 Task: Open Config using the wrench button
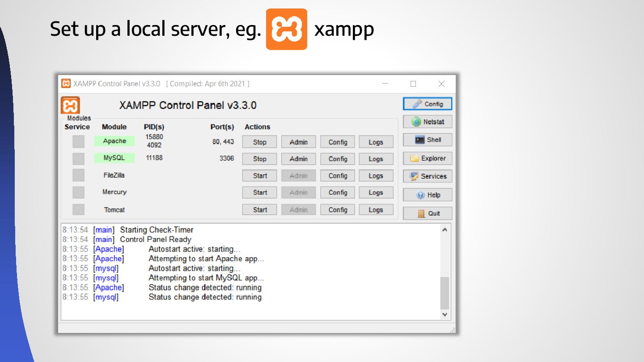click(x=428, y=104)
